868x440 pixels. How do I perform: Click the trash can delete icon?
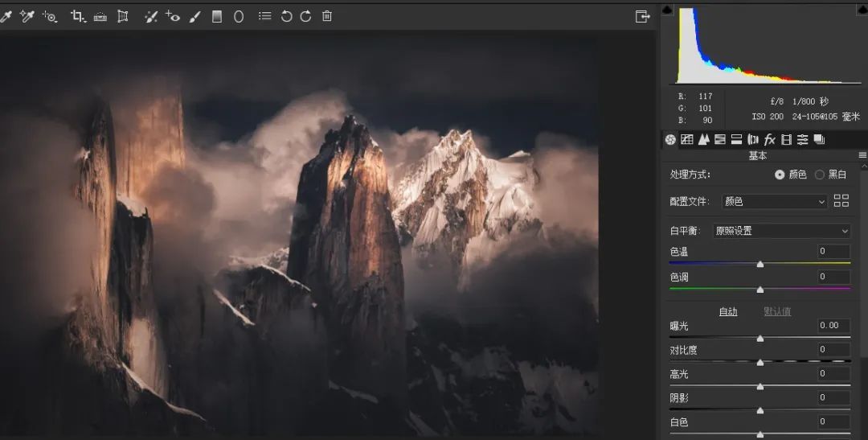(x=327, y=16)
